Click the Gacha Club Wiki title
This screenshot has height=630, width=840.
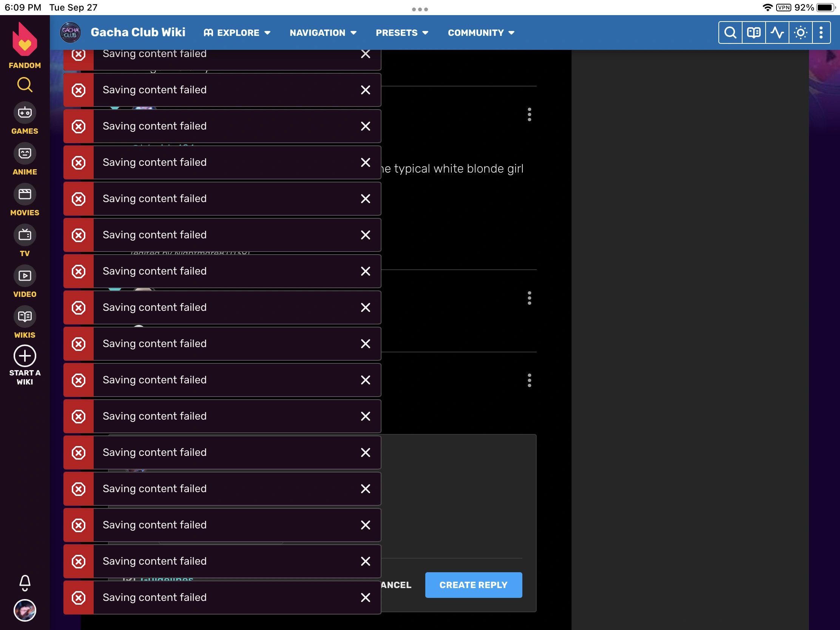tap(138, 32)
